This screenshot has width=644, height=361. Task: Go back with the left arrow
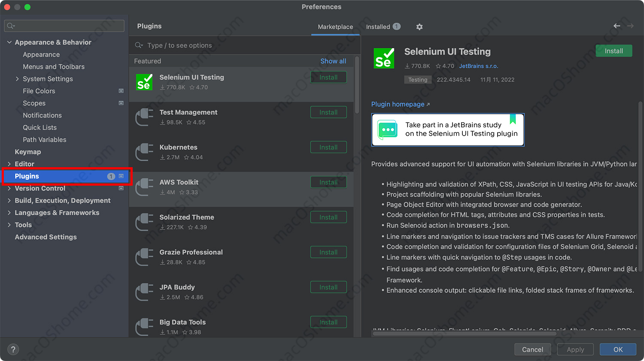(617, 26)
